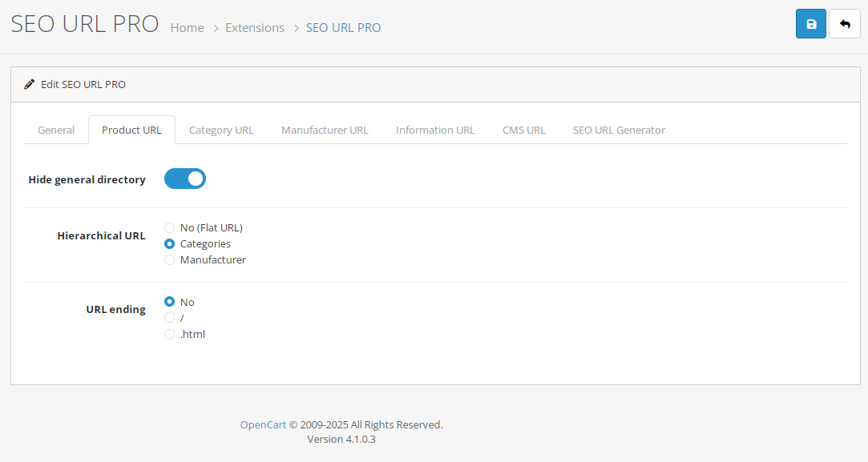
Task: Follow the OpenCart footer link
Action: [263, 425]
